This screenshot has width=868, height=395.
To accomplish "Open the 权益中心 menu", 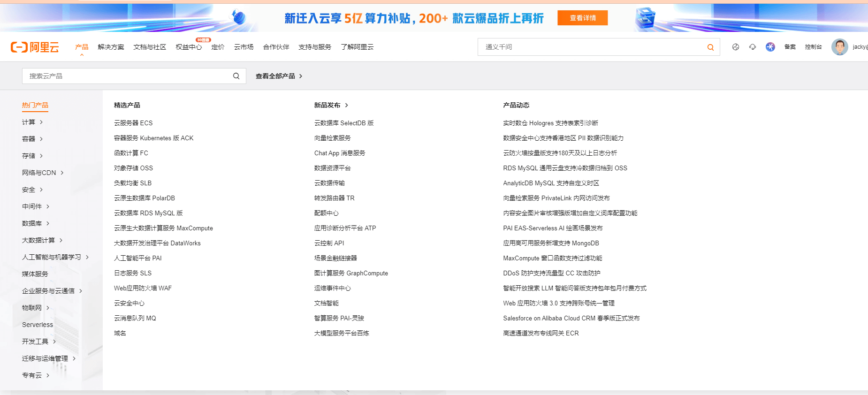I will tap(189, 47).
